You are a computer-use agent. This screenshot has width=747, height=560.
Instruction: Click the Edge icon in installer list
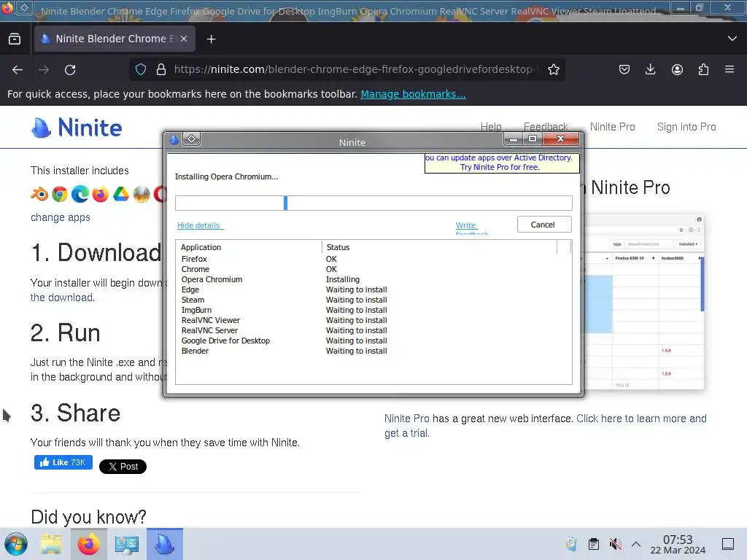(x=80, y=194)
